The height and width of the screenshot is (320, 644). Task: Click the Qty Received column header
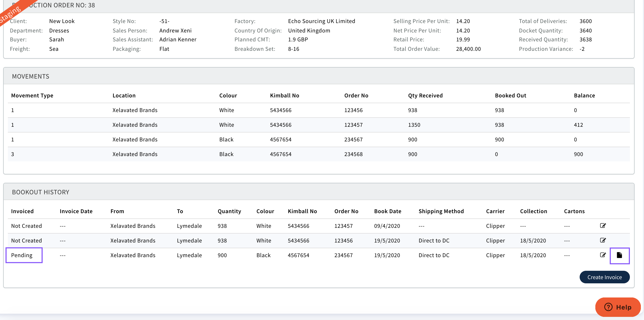[x=425, y=96]
